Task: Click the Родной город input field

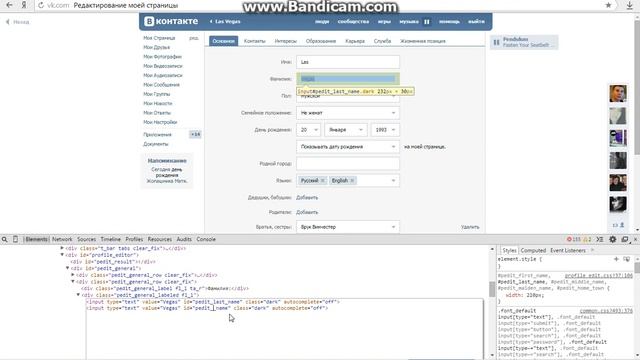Action: (x=348, y=163)
